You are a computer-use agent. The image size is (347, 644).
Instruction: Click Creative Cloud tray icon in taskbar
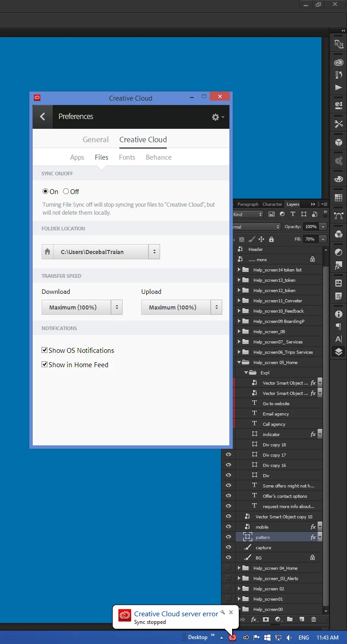point(233,637)
